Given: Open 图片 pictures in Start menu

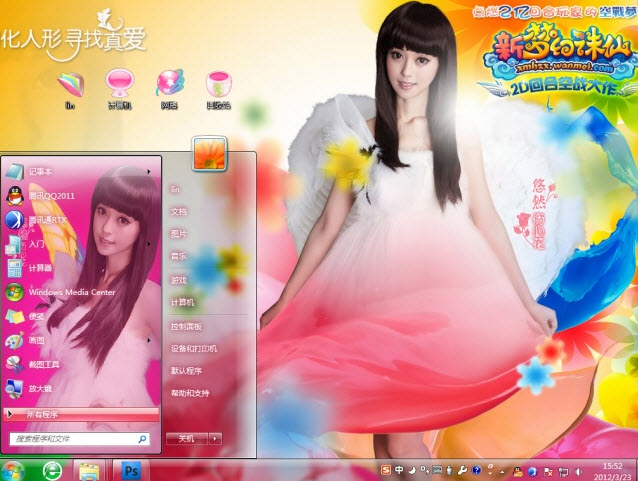Looking at the screenshot, I should 179,234.
